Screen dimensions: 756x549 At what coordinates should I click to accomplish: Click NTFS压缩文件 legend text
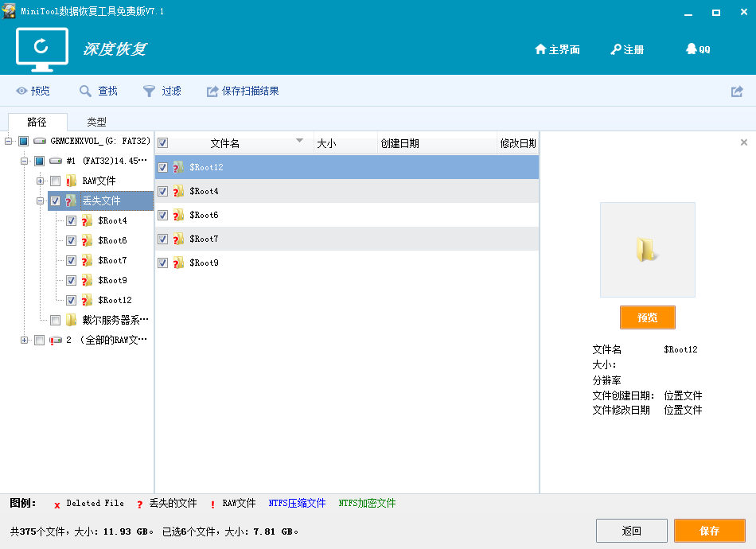pyautogui.click(x=297, y=503)
